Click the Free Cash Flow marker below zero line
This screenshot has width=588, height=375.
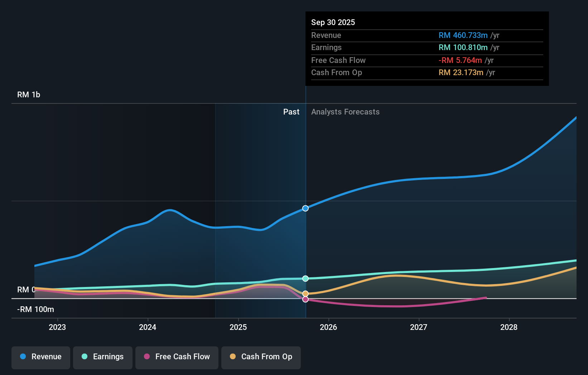[x=305, y=299]
